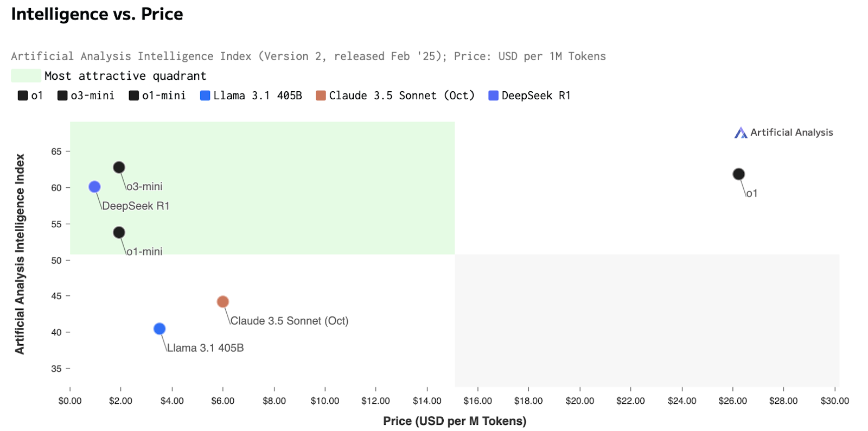Toggle the o1-mini legend entry
The width and height of the screenshot is (868, 431).
click(157, 96)
